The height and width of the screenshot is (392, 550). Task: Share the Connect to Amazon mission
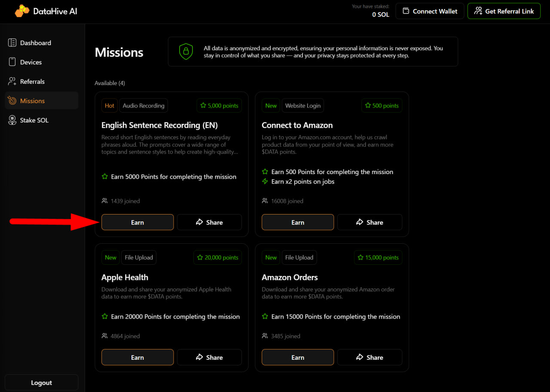370,222
